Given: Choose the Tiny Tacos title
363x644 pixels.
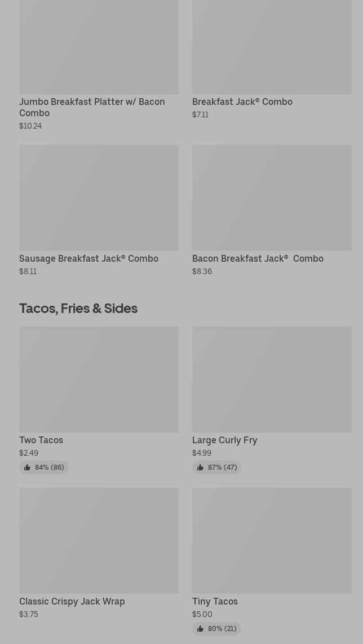Looking at the screenshot, I should pyautogui.click(x=215, y=602).
